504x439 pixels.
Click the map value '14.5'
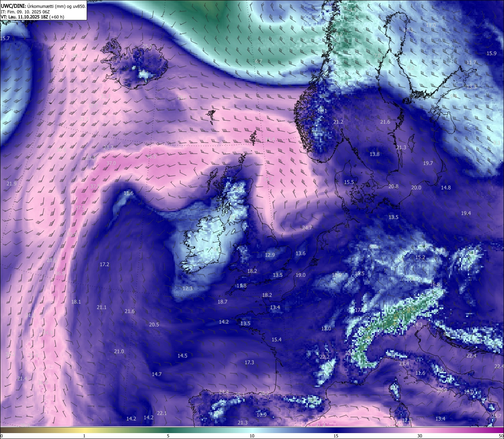coord(182,356)
